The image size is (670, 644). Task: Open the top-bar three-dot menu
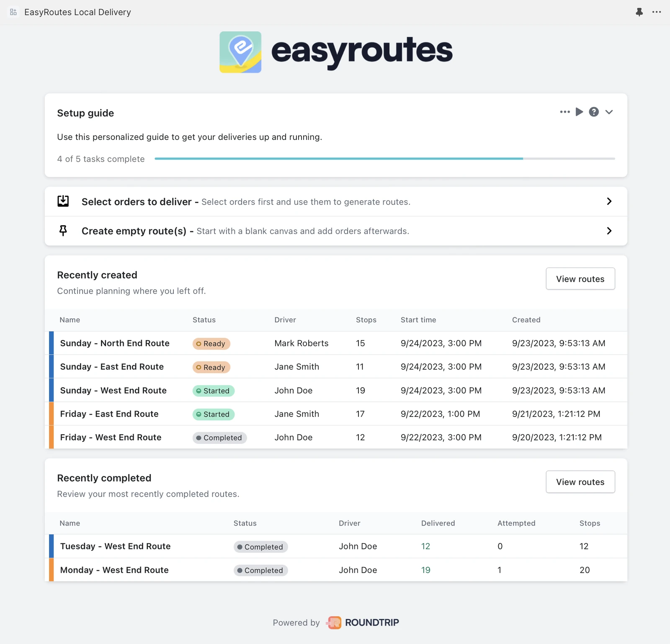tap(657, 12)
